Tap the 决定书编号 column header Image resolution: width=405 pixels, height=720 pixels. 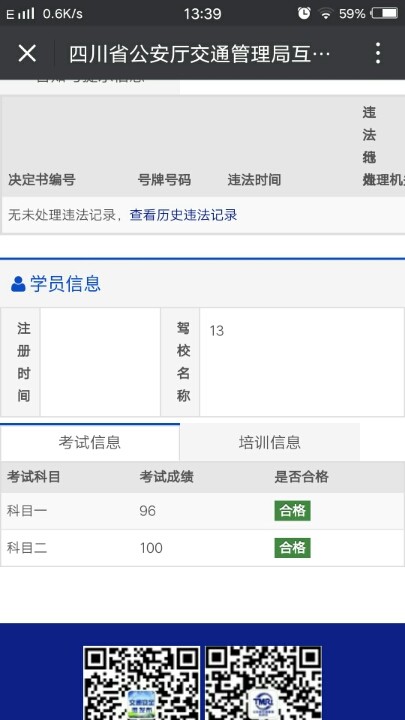(x=42, y=180)
